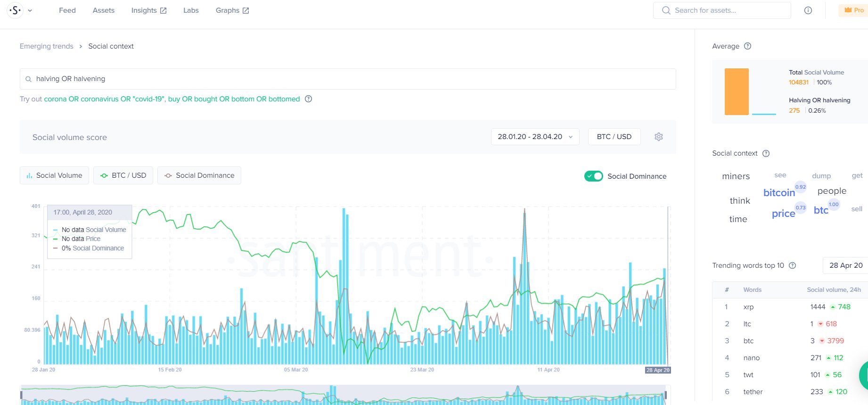Viewport: 868px width, 405px height.
Task: Go to Emerging trends breadcrumb
Action: pyautogui.click(x=47, y=46)
